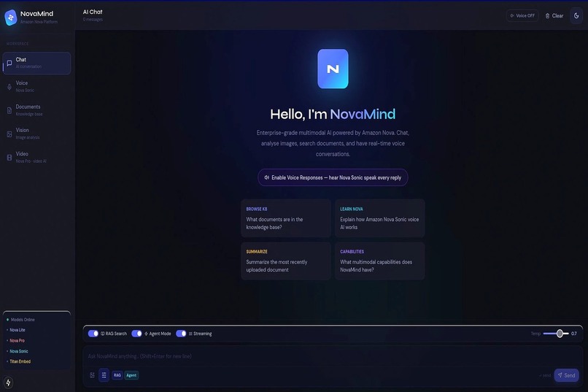The image size is (588, 392).
Task: Click the image attach icon in the composer
Action: pos(92,375)
